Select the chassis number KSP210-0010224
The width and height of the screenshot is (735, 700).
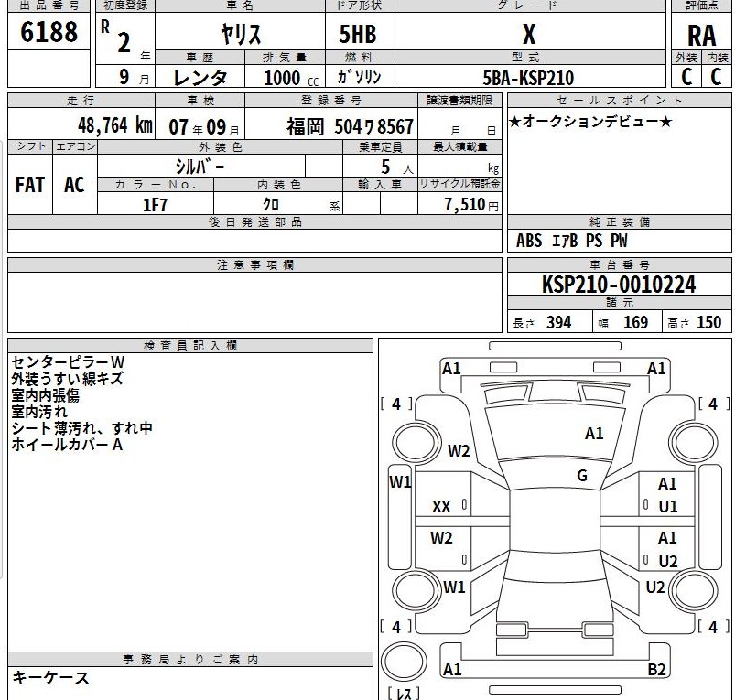pos(619,285)
